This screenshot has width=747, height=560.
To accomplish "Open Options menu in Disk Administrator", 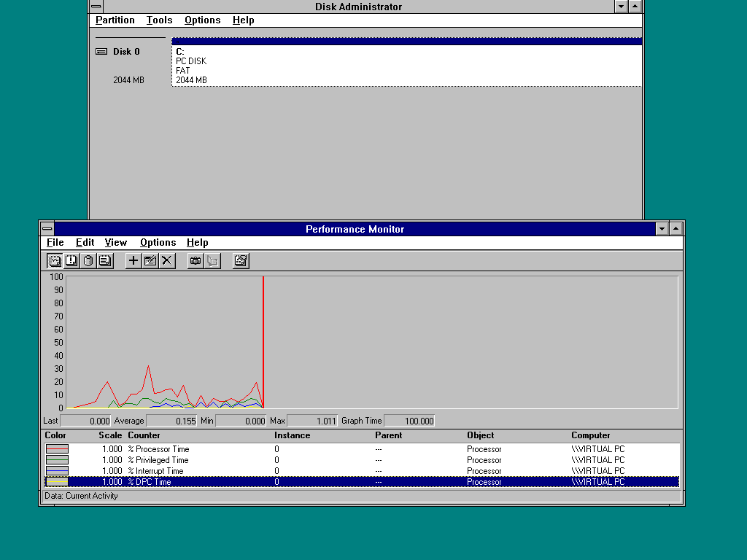I will pos(203,20).
